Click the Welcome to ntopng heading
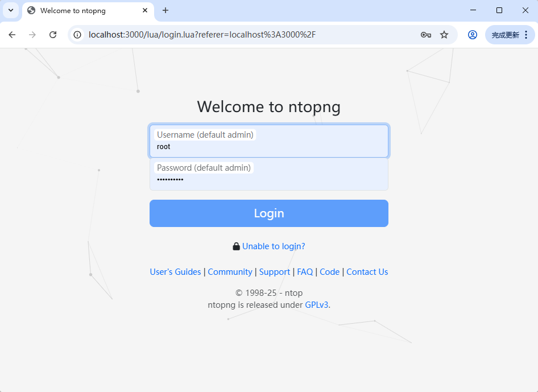Screen dimensions: 538x392 coord(268,107)
